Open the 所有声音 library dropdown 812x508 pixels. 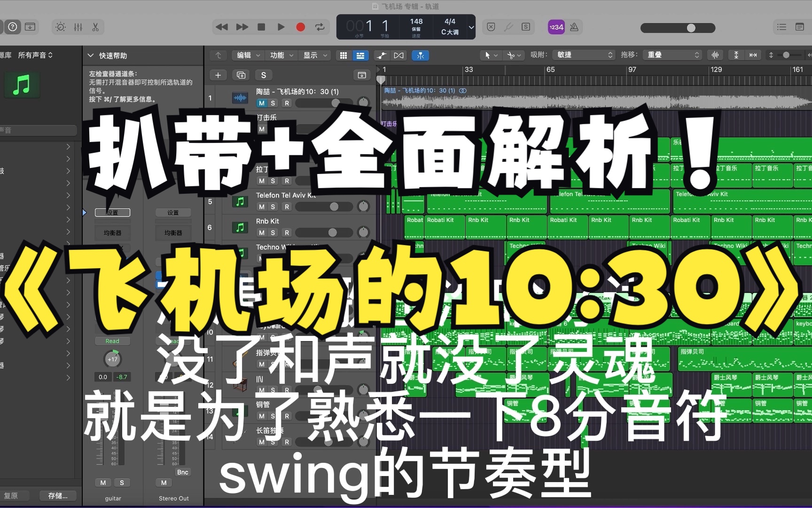35,55
